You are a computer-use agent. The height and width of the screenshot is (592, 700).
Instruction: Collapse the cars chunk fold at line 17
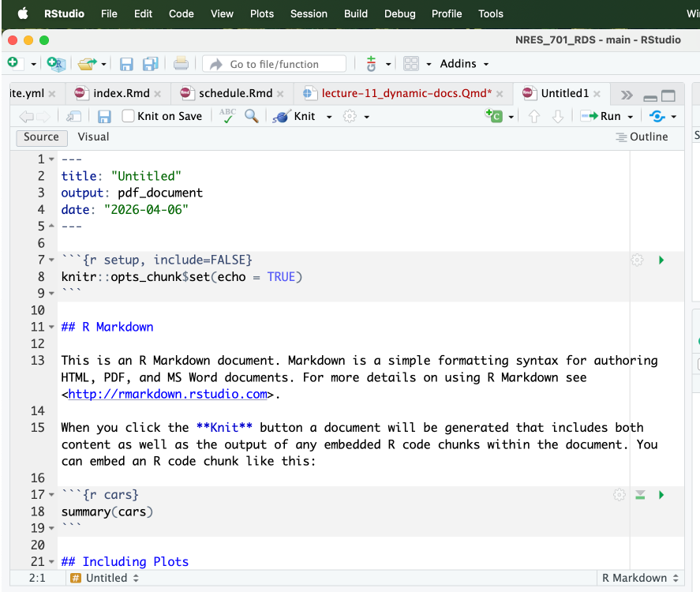pos(51,495)
